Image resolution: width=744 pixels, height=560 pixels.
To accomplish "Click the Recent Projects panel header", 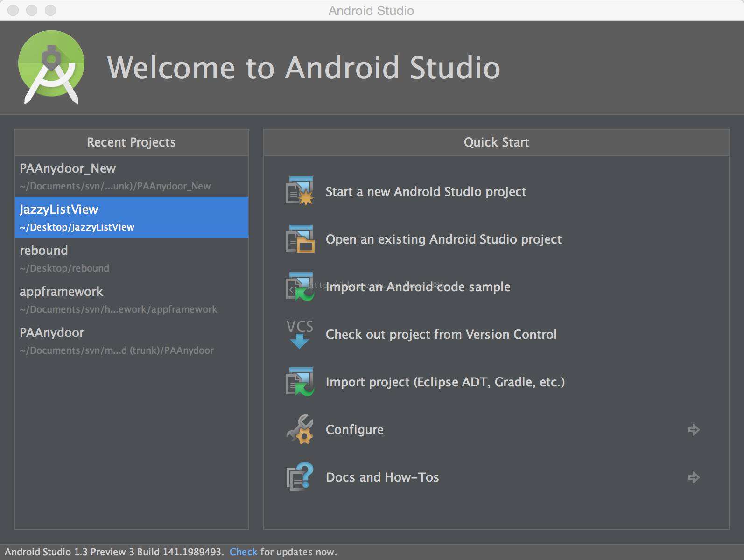I will tap(132, 142).
